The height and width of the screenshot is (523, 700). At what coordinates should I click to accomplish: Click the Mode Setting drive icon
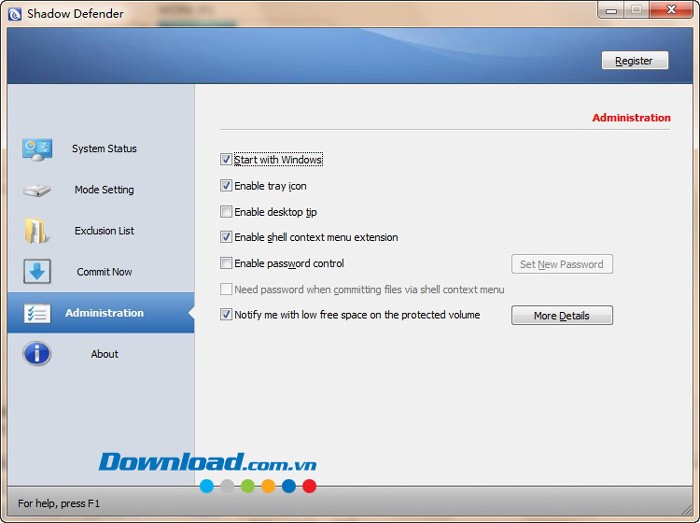37,191
